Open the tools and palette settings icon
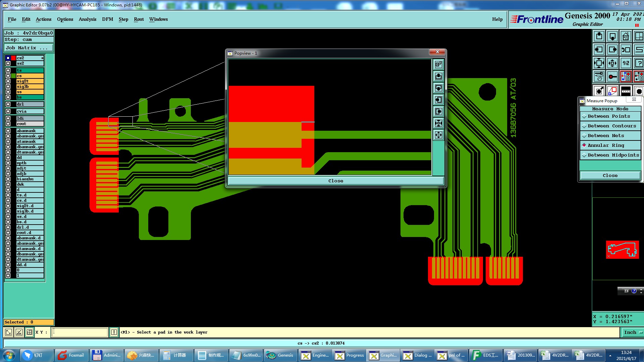Screen dimensions: 644x362 [x=599, y=76]
